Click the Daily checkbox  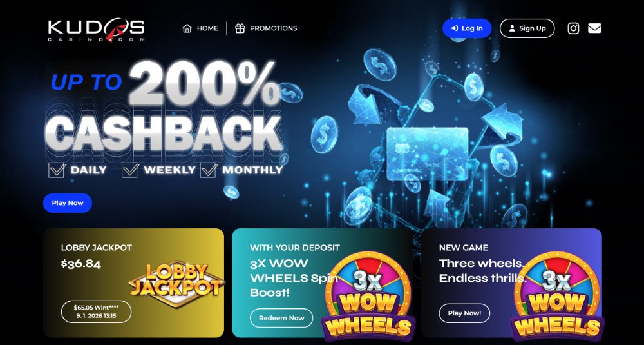[x=57, y=170]
